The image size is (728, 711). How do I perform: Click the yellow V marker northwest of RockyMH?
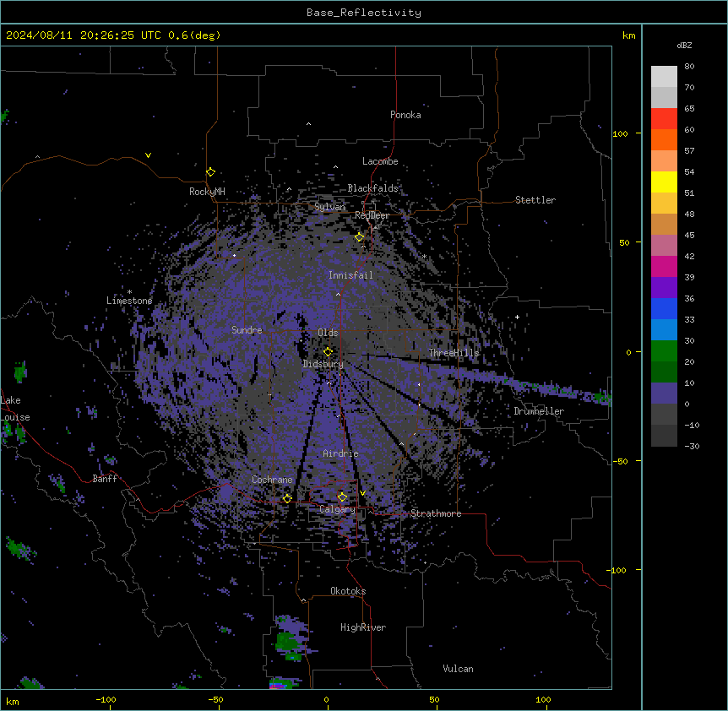click(x=148, y=155)
